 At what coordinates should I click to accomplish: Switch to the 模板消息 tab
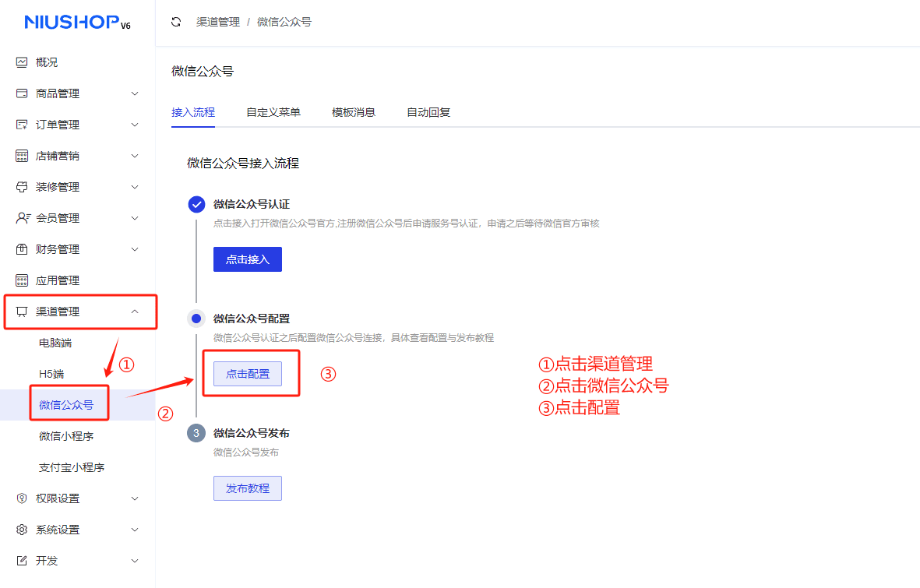coord(354,112)
